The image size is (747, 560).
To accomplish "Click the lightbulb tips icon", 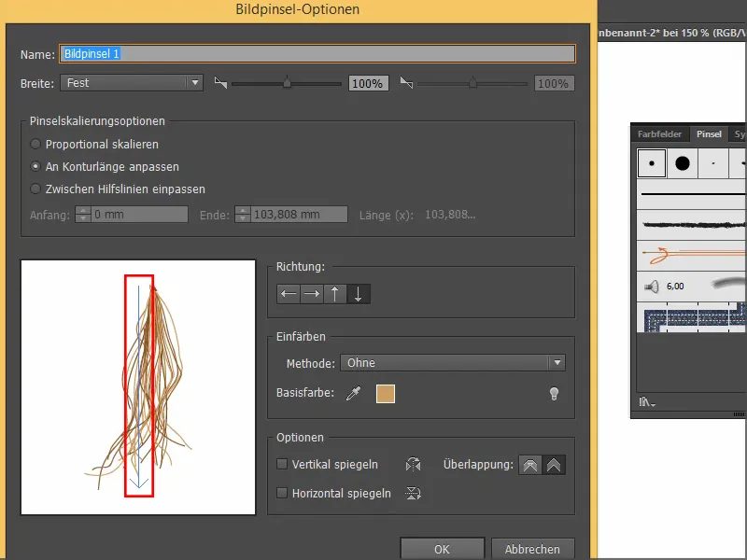I will [x=554, y=393].
